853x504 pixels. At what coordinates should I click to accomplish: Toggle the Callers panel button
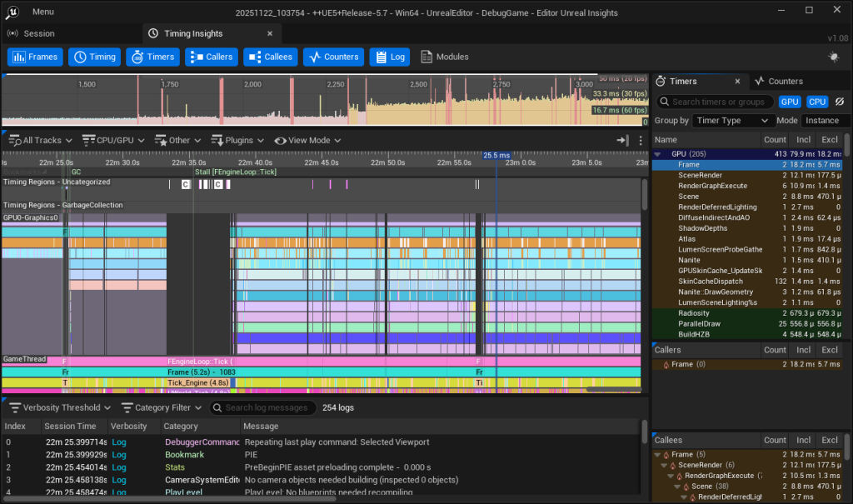pos(210,57)
